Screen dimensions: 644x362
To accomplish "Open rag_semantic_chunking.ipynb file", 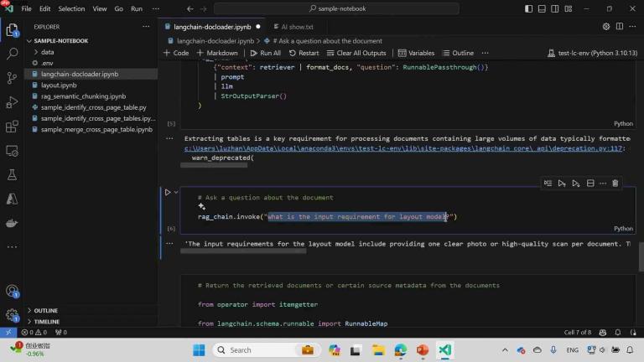I will 83,96.
